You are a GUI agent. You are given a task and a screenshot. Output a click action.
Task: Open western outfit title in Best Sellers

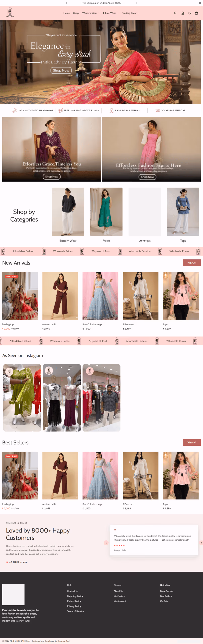[x=49, y=504]
